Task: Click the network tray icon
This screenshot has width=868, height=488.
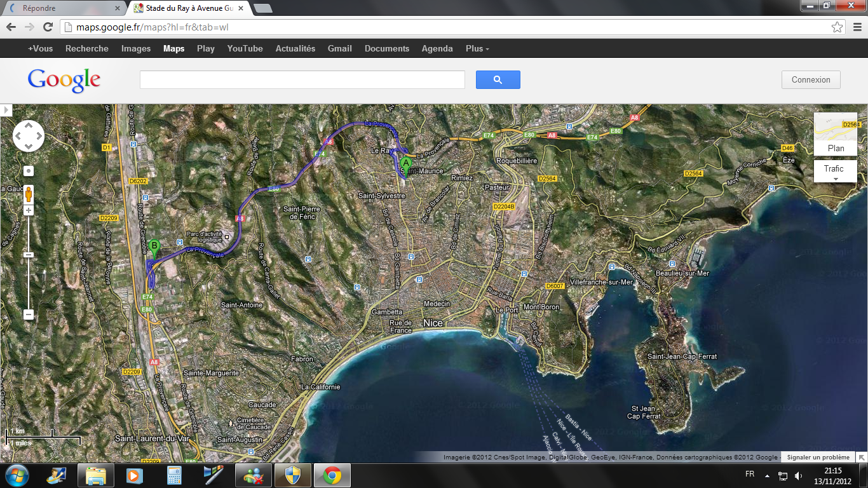Action: pos(783,475)
